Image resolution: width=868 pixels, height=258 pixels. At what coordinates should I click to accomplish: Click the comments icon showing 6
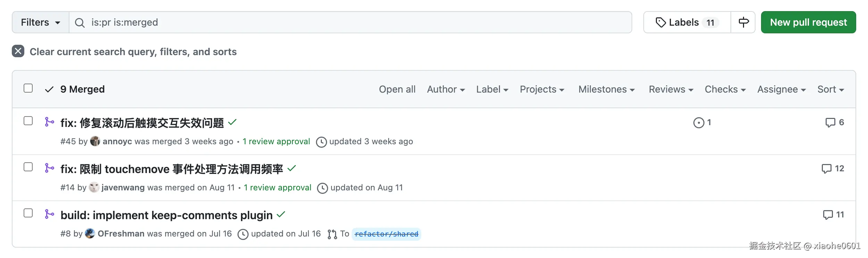(830, 122)
